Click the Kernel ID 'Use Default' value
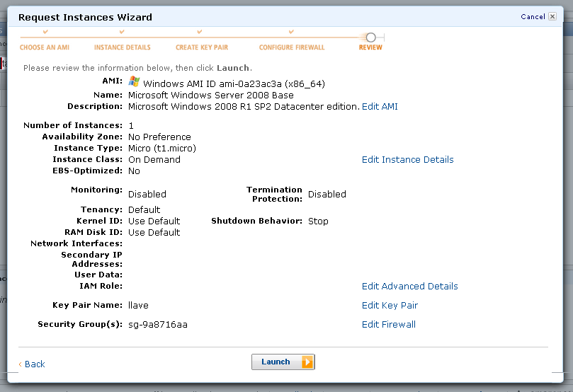 [x=154, y=221]
